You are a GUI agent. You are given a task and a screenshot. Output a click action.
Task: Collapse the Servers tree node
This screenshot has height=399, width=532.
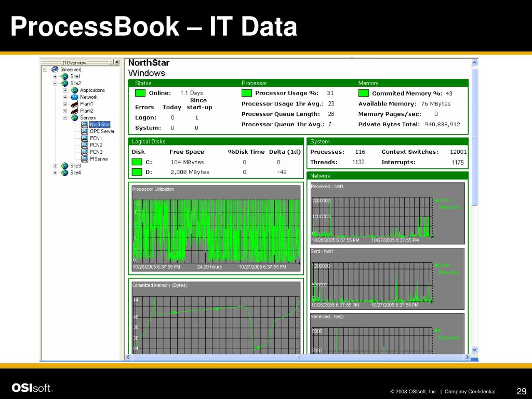pyautogui.click(x=65, y=118)
